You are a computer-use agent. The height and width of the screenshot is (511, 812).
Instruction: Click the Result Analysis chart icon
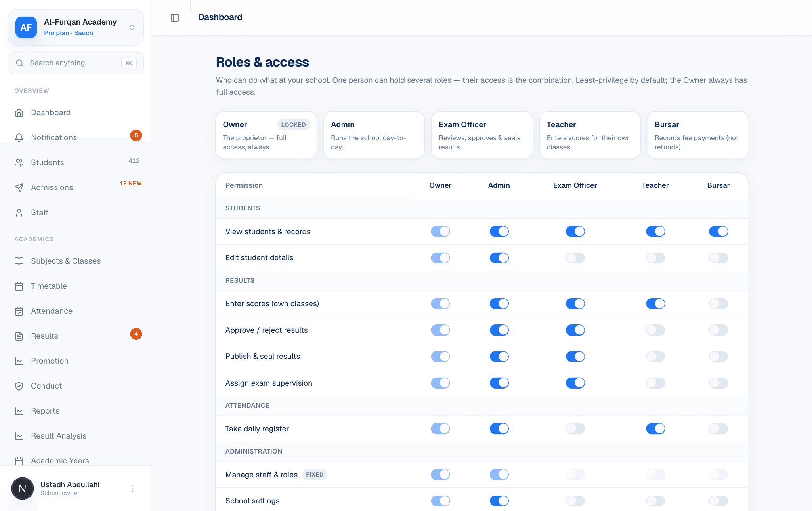pos(19,436)
